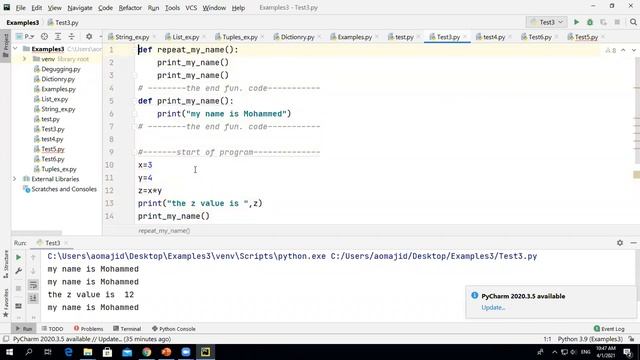The image size is (640, 360).
Task: Open the File menu
Action: point(20,8)
